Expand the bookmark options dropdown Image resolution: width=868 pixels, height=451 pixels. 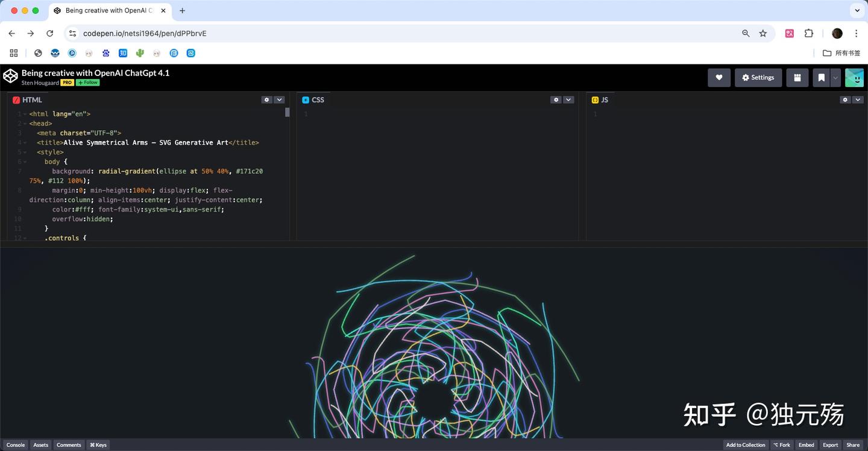835,77
